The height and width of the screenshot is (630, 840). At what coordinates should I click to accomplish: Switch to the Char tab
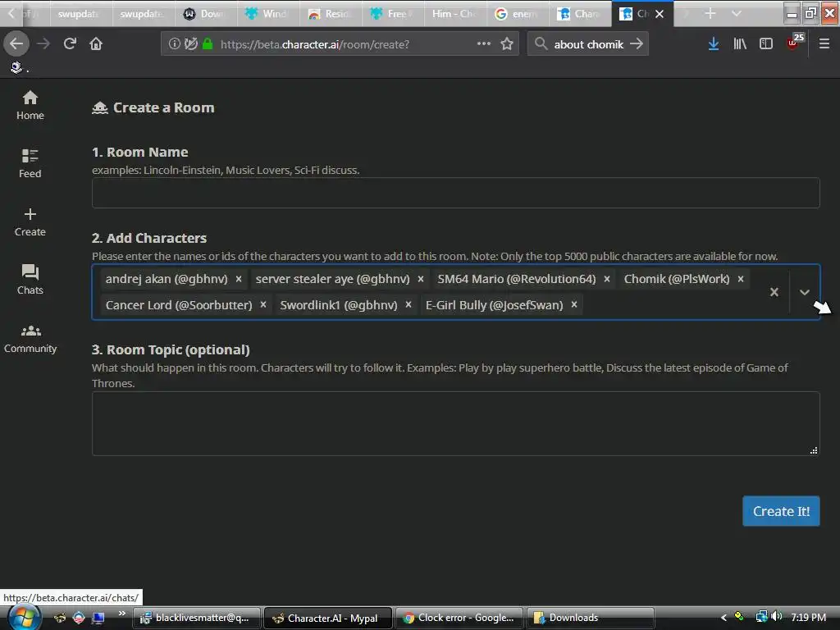click(x=579, y=14)
